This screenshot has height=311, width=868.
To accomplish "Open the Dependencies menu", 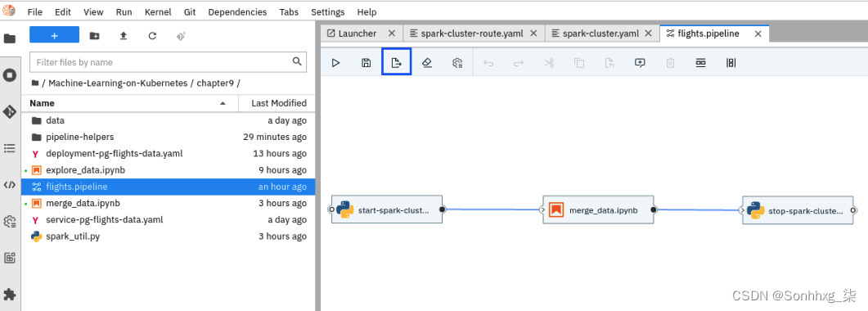I will (237, 11).
